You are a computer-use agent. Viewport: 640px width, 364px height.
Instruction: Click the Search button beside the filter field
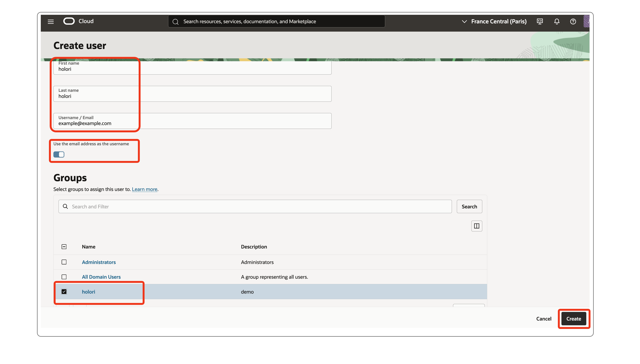tap(469, 206)
